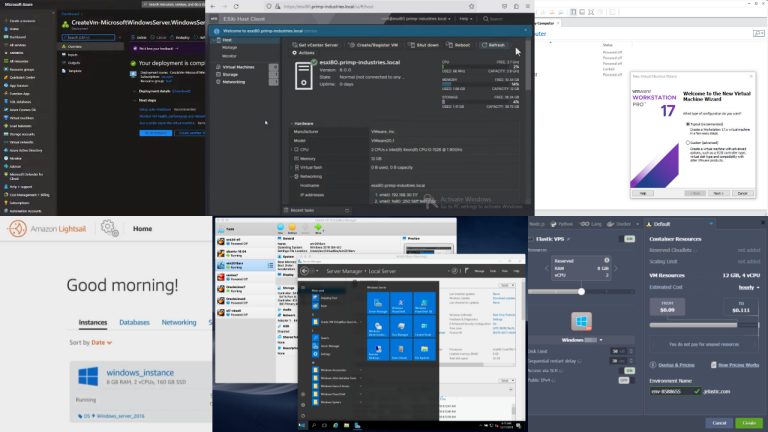Click the Server Manager back arrow
The width and height of the screenshot is (768, 432).
pyautogui.click(x=305, y=271)
